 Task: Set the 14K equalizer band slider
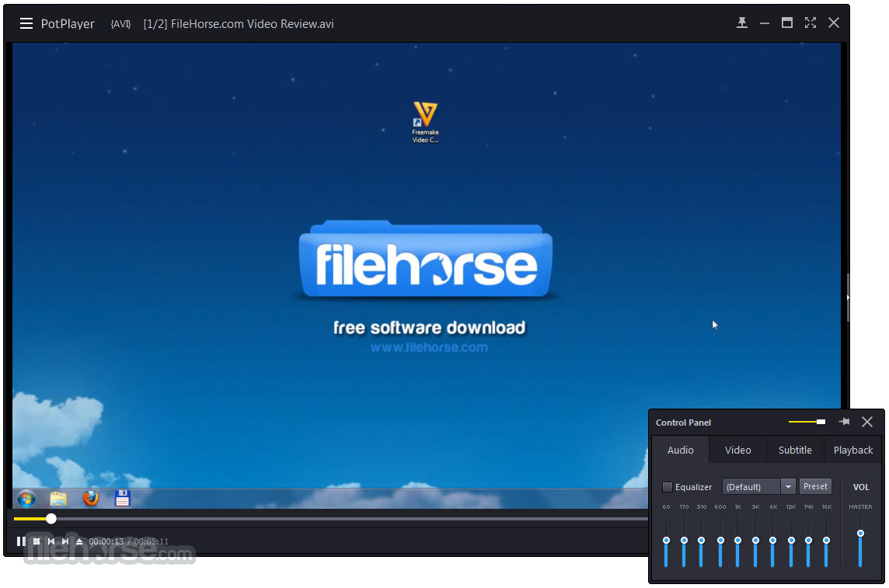pos(808,541)
